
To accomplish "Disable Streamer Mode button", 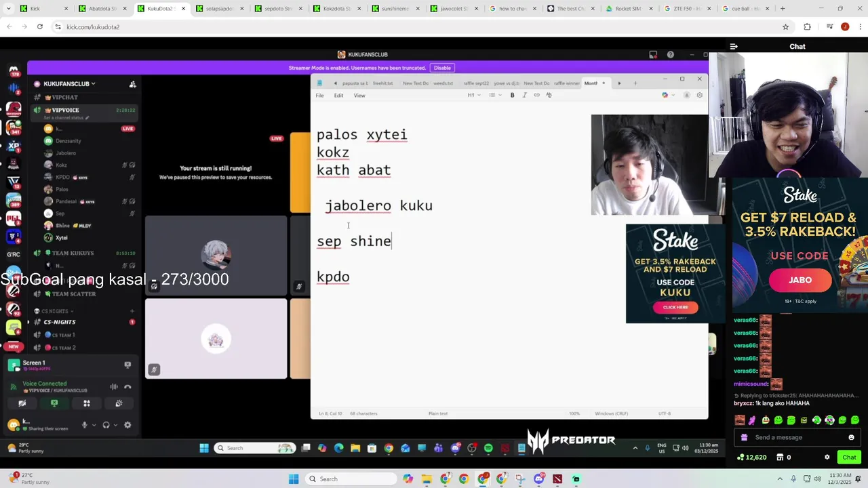I will (x=442, y=68).
